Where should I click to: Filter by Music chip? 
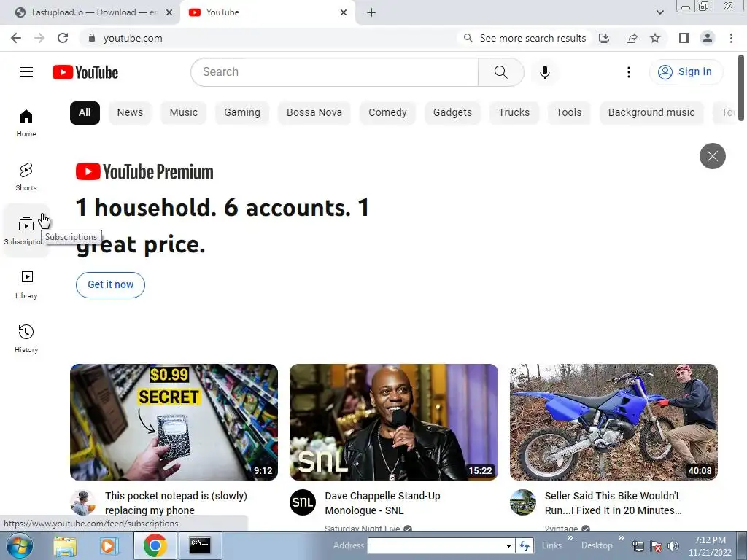pyautogui.click(x=183, y=113)
